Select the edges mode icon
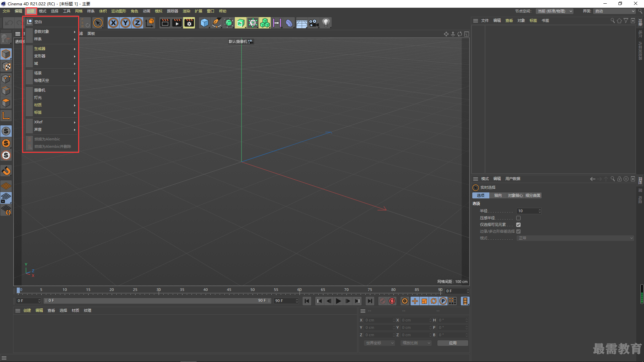 (6, 91)
